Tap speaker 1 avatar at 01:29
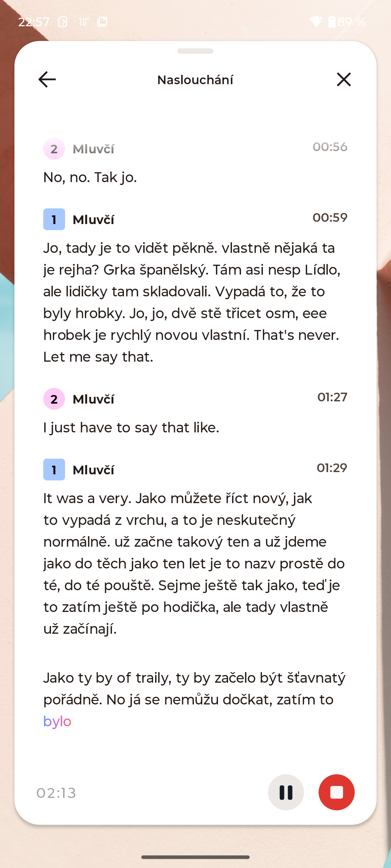The image size is (391, 868). [x=54, y=470]
